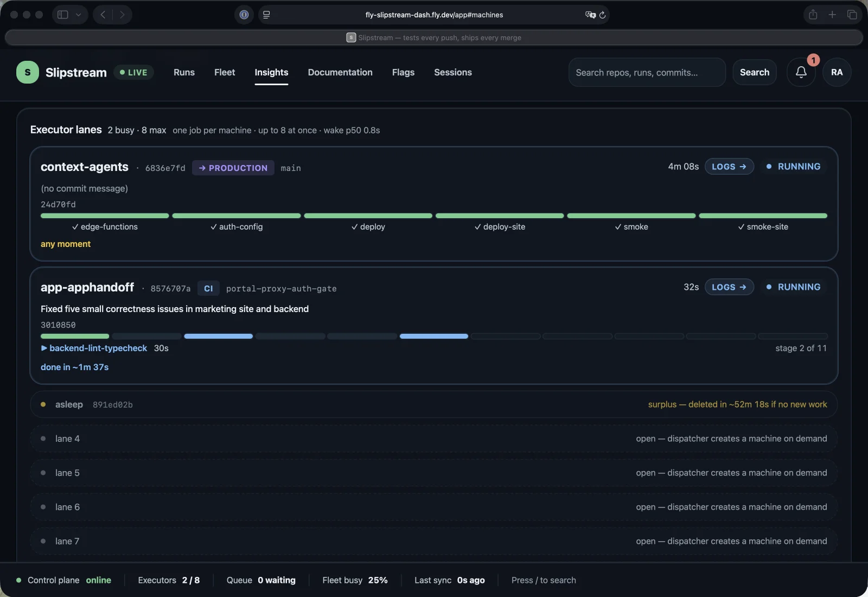Click the deploy-site stage progress bar
Screen dimensions: 868x597
(x=500, y=216)
